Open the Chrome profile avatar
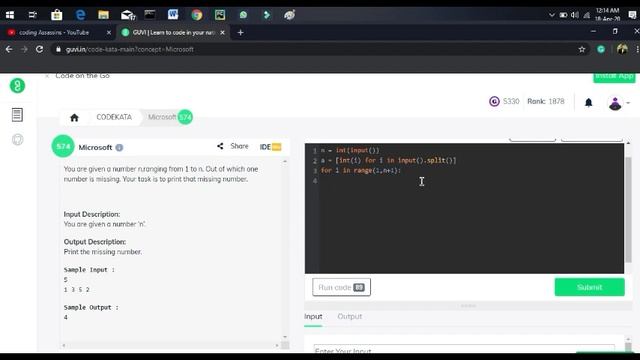 622,49
